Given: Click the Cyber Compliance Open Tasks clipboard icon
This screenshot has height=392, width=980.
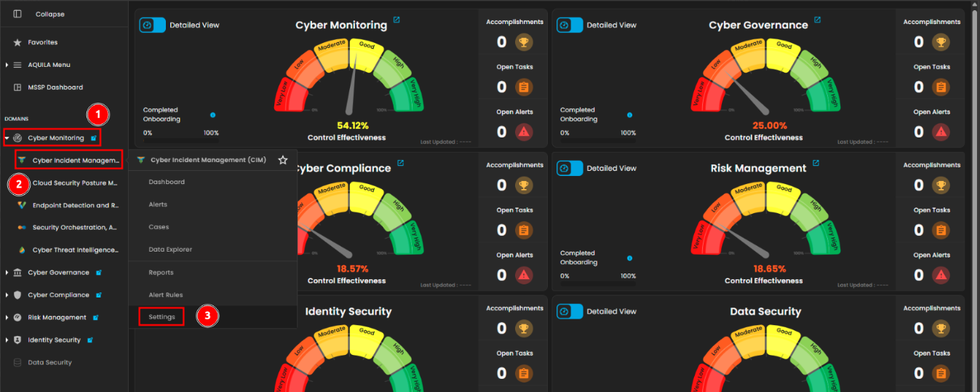Looking at the screenshot, I should click(x=524, y=231).
